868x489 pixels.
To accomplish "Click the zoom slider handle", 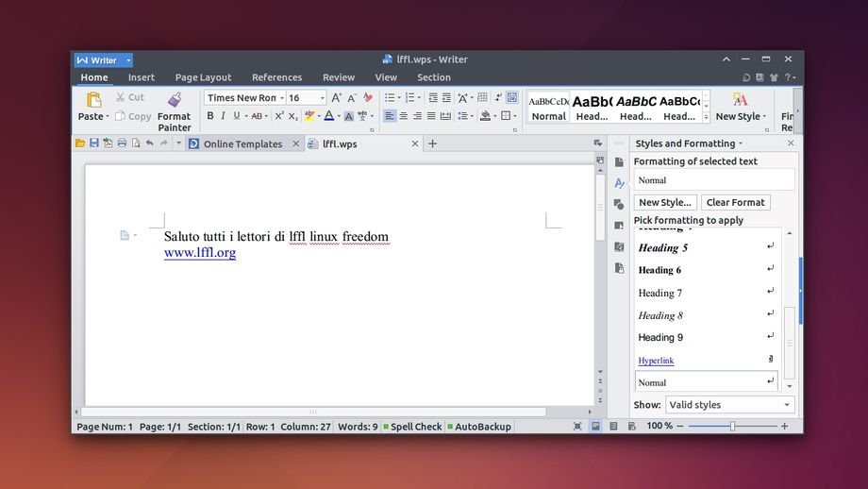I will point(732,427).
